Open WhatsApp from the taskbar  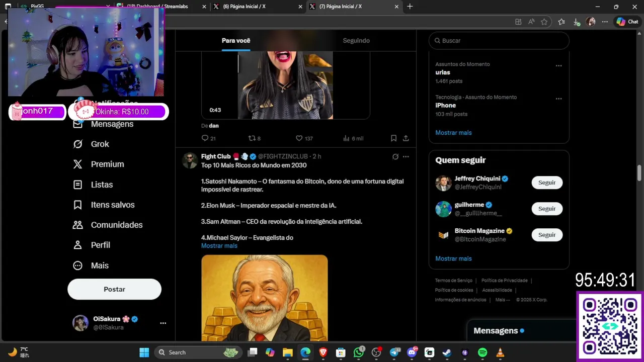click(x=359, y=352)
